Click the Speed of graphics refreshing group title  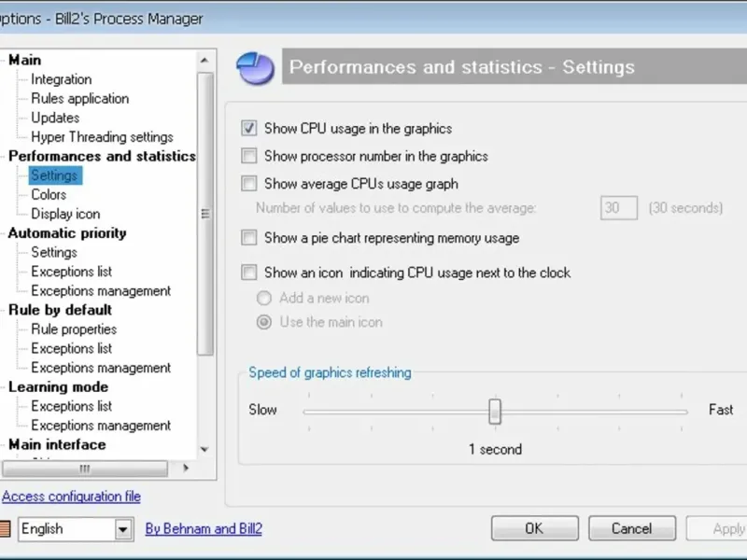pos(330,372)
